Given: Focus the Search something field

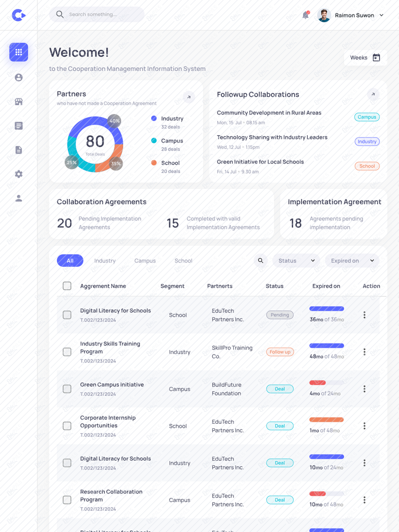Looking at the screenshot, I should point(97,14).
